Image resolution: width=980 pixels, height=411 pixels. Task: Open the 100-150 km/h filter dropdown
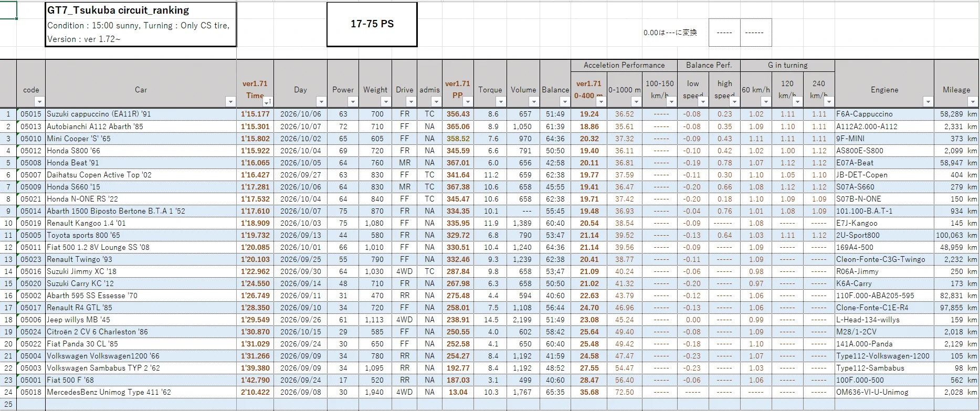tap(670, 101)
